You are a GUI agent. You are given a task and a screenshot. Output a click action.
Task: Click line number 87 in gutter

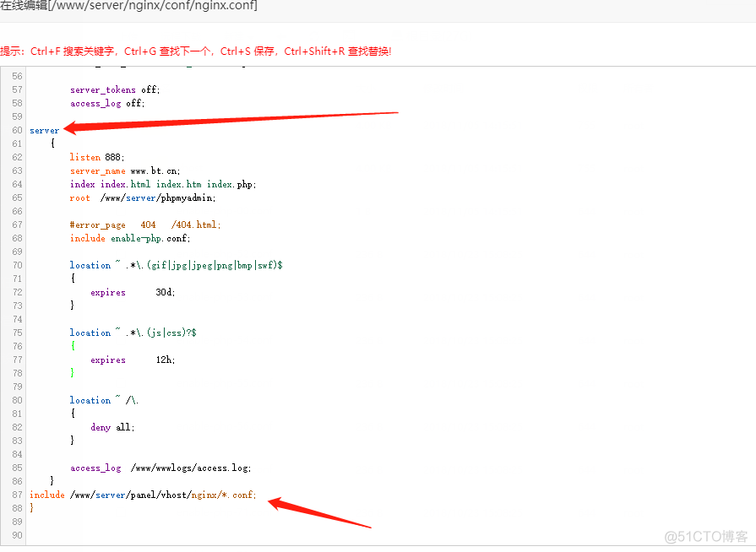pyautogui.click(x=17, y=495)
